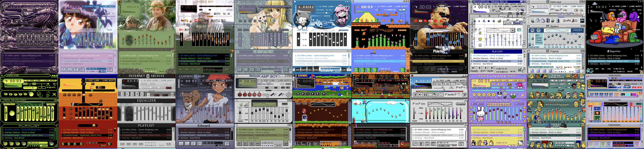Image resolution: width=644 pixels, height=149 pixels.
Task: Open the File menu in the Excel skin
Action: pos(474,4)
